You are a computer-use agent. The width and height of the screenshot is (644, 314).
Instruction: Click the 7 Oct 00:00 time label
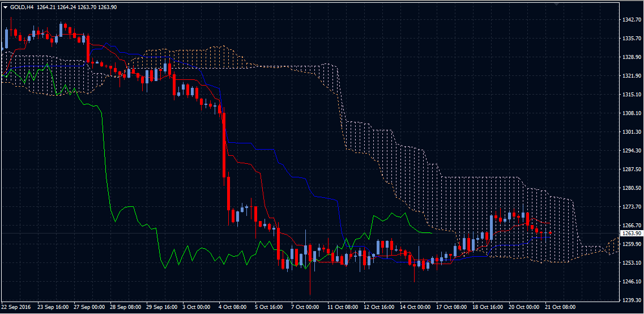[x=305, y=307]
